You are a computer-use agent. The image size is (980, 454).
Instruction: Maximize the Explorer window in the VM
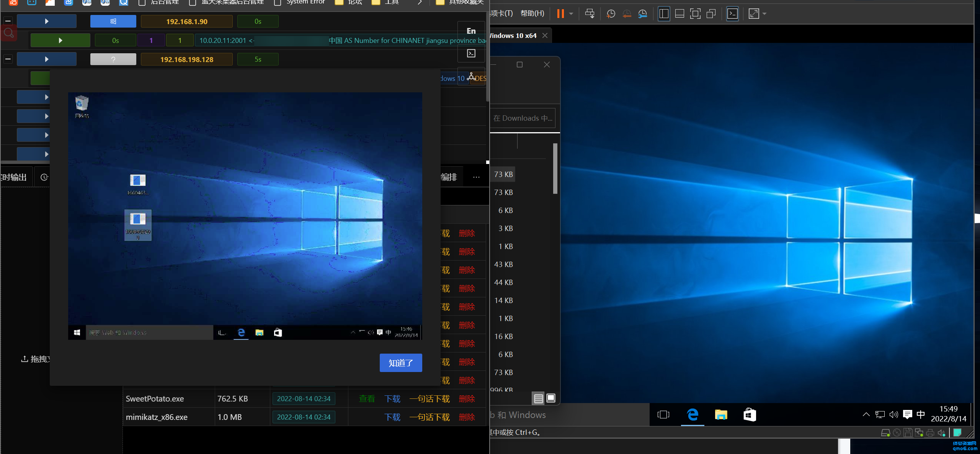[x=519, y=64]
